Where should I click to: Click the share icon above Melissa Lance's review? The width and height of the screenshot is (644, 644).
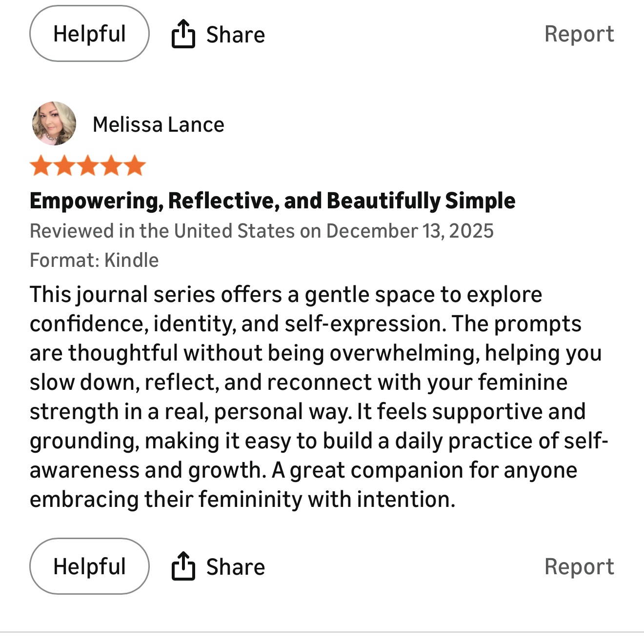pos(183,34)
